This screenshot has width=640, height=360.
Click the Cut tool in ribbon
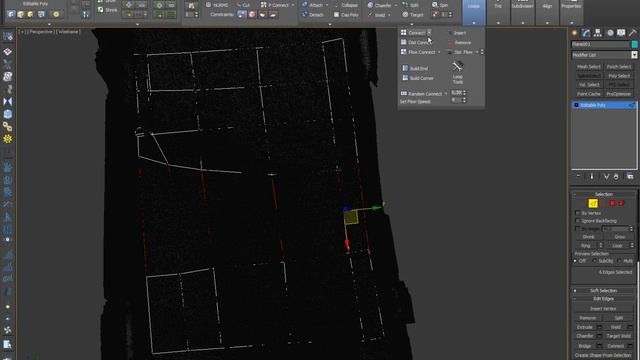243,5
